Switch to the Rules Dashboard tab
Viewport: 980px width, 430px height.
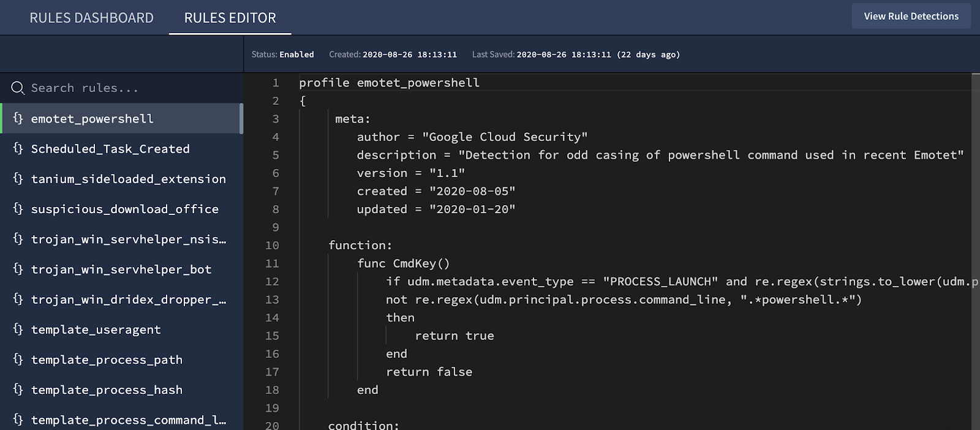(91, 18)
